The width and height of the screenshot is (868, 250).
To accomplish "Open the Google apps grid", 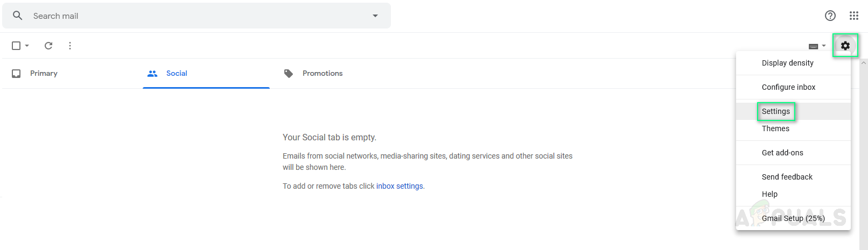I will point(854,16).
